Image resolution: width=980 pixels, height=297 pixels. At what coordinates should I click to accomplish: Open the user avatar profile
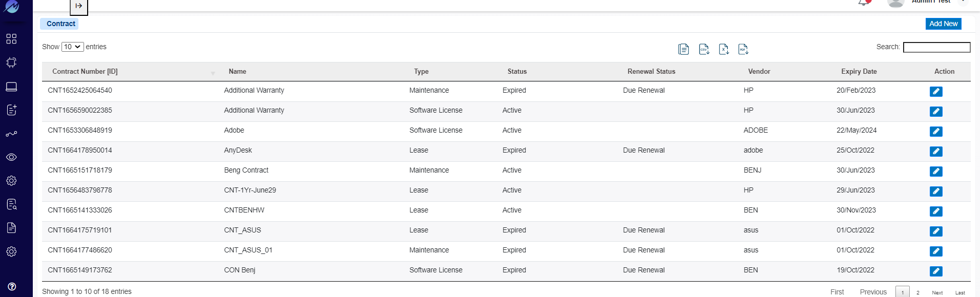pyautogui.click(x=895, y=3)
